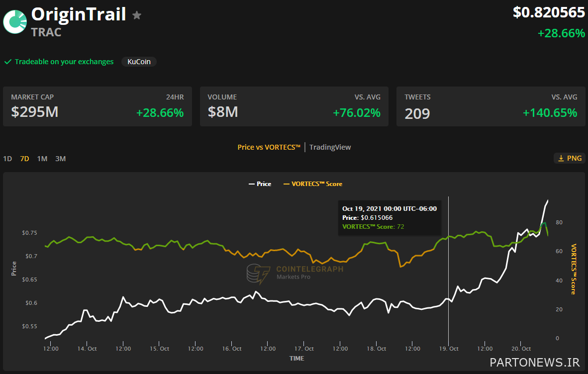The width and height of the screenshot is (588, 374).
Task: Click the current price $0.820565
Action: (549, 12)
